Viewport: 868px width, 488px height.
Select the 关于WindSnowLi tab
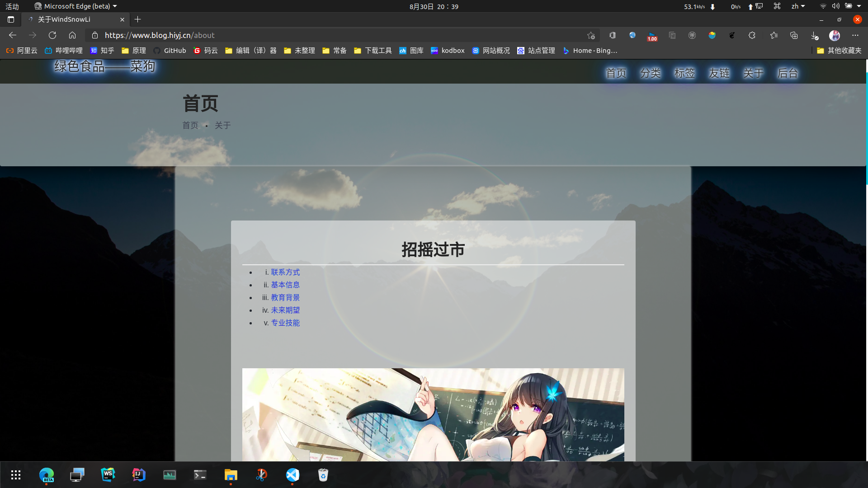pyautogui.click(x=76, y=19)
